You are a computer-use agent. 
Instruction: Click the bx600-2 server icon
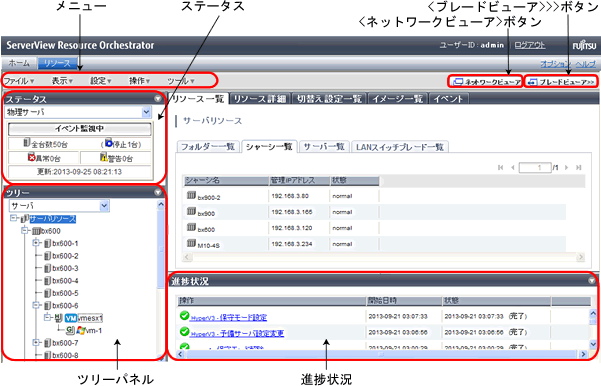(48, 256)
